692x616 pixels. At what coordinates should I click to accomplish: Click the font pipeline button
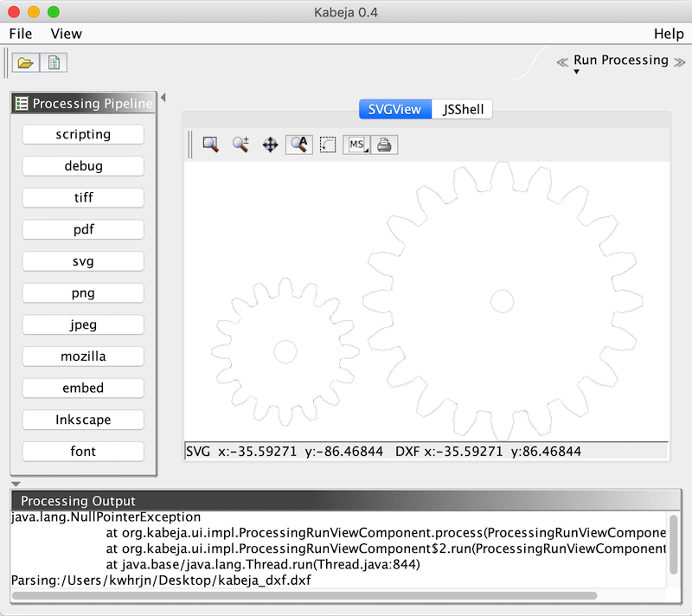(x=83, y=452)
